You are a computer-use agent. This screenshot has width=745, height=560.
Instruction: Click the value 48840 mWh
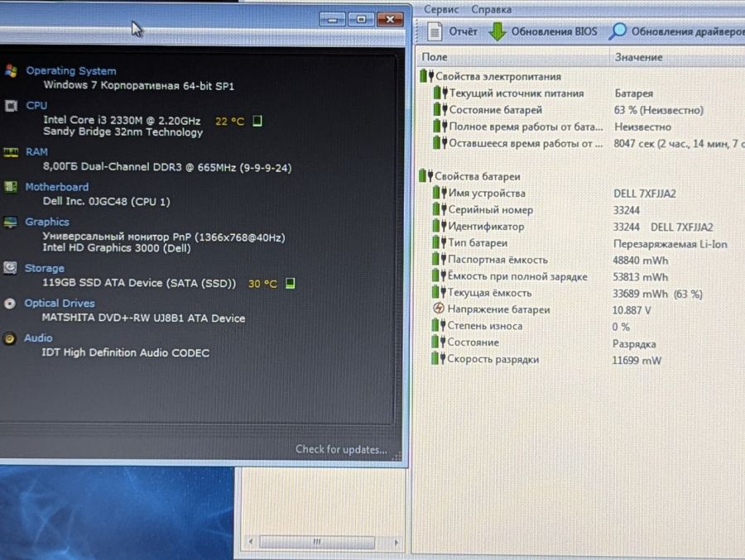(x=640, y=261)
